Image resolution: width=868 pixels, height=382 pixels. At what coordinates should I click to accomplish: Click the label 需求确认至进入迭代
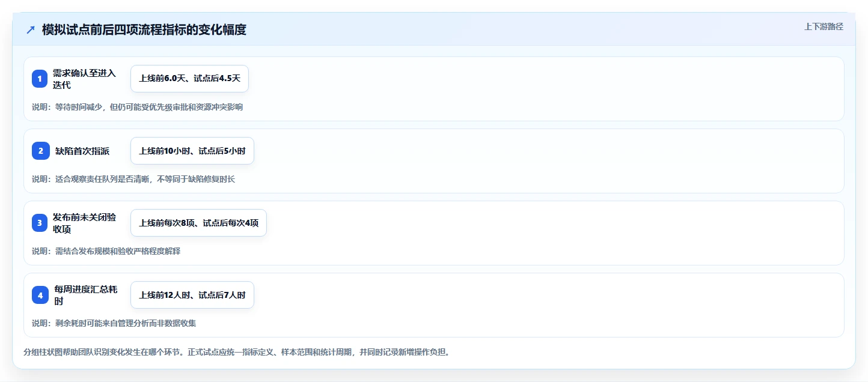point(84,79)
